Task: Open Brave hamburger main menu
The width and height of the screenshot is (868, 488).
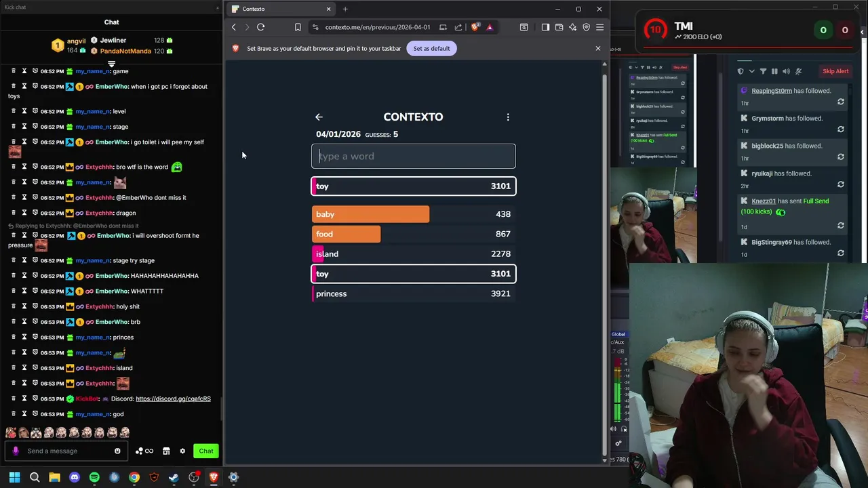Action: click(x=599, y=27)
